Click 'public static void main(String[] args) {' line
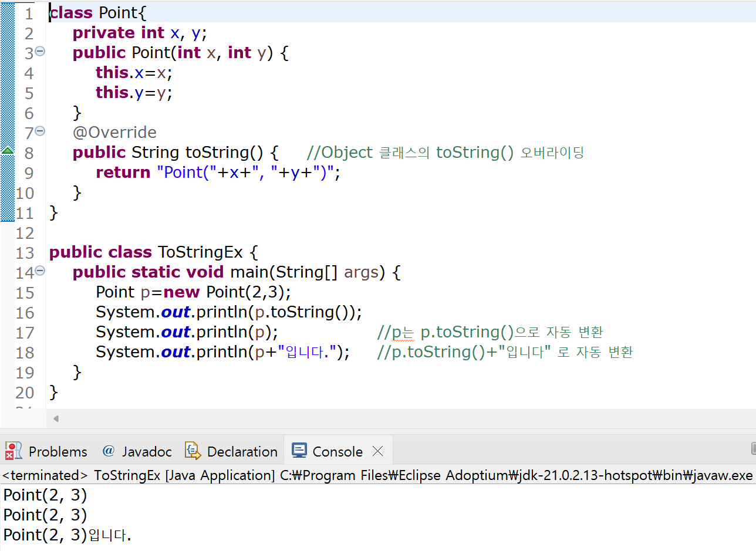 tap(237, 272)
